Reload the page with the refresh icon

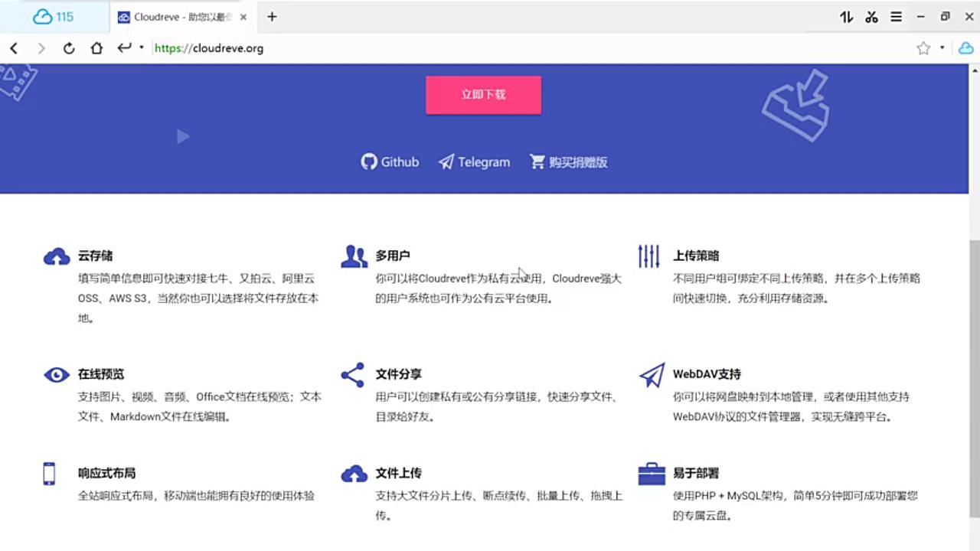pos(69,48)
